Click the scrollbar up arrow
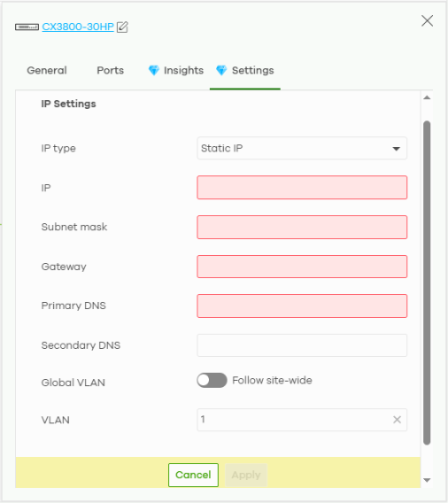Screen dimensions: 448x503 pos(427,97)
